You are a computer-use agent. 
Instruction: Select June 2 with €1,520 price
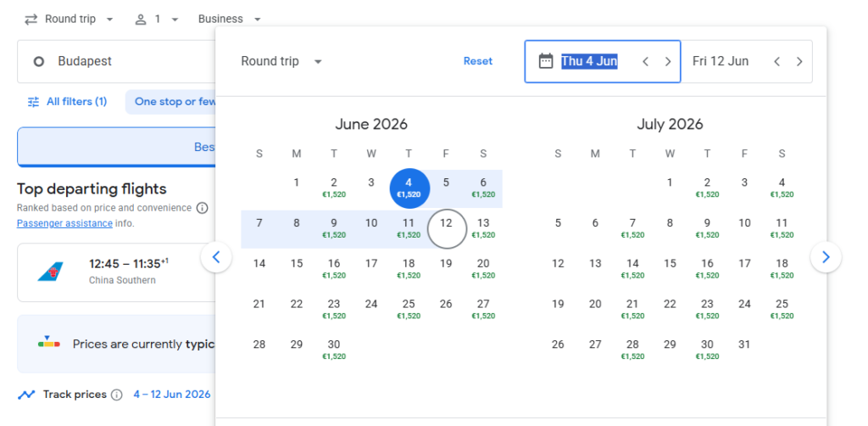click(334, 188)
